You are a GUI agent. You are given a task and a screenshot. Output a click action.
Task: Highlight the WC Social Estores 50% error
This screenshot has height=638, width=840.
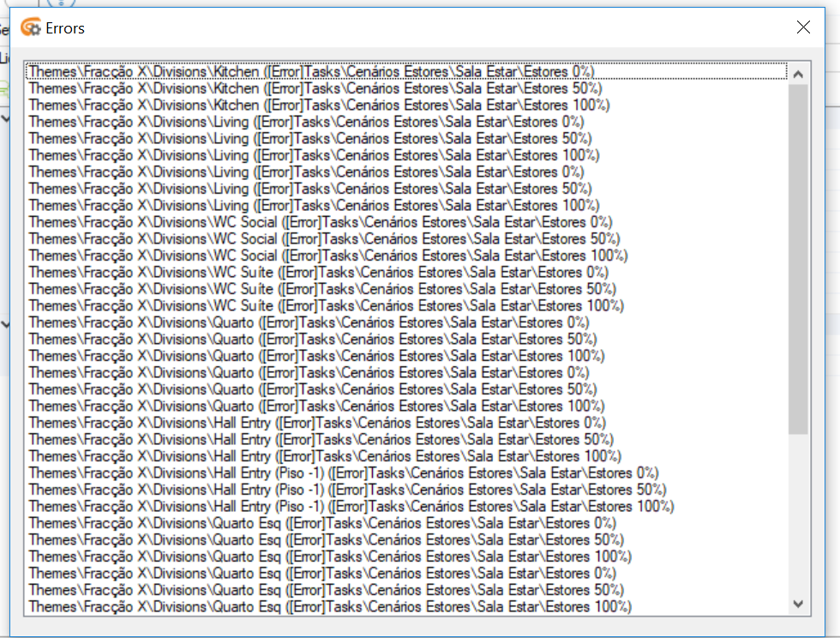[324, 239]
